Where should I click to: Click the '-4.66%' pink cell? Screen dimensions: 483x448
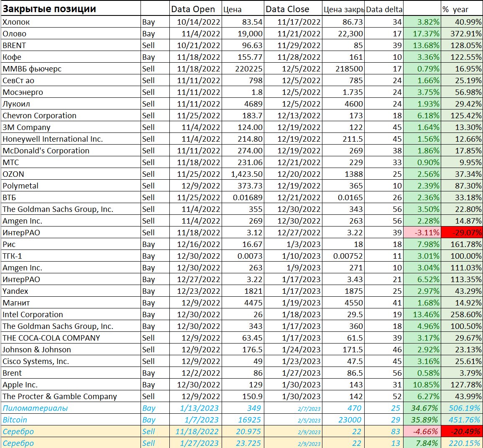[422, 431]
